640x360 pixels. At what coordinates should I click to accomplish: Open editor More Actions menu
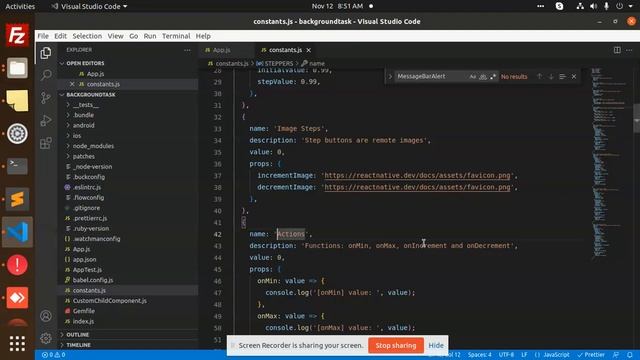pos(629,50)
